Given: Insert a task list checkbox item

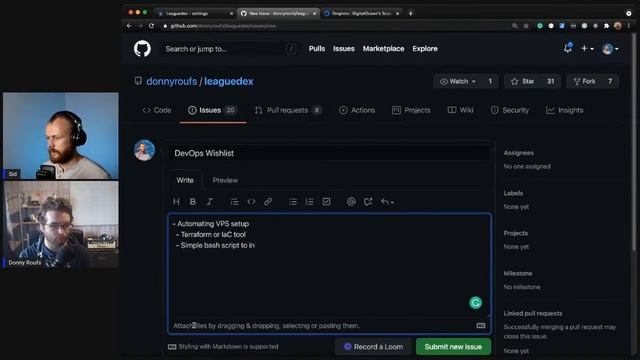Looking at the screenshot, I should click(x=326, y=202).
